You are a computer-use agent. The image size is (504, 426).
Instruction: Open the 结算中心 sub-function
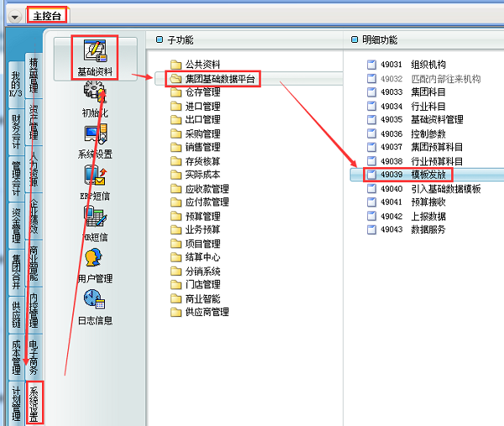195,257
